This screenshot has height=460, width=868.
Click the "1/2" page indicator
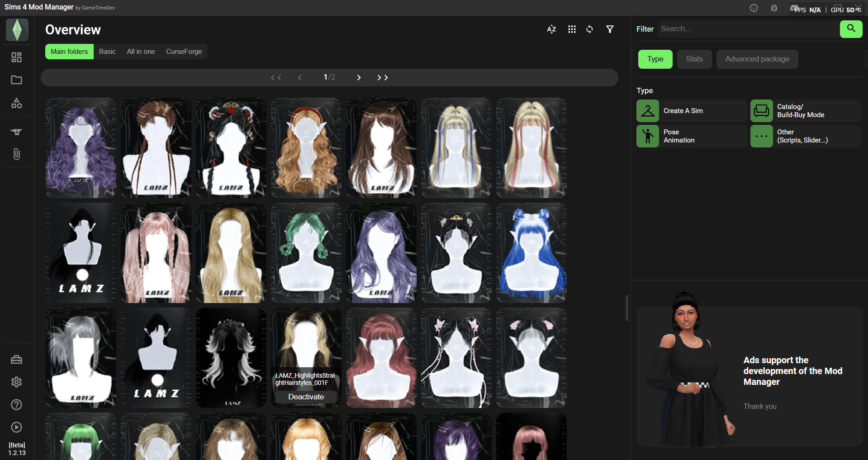tap(329, 77)
